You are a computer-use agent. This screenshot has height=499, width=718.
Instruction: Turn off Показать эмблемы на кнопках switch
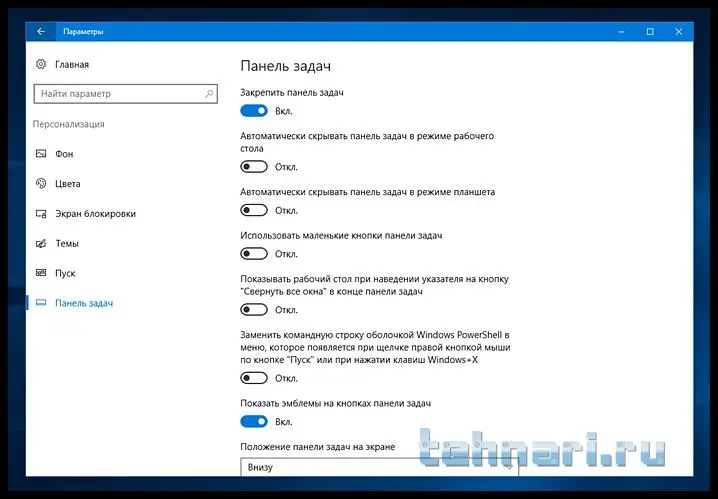(x=254, y=422)
